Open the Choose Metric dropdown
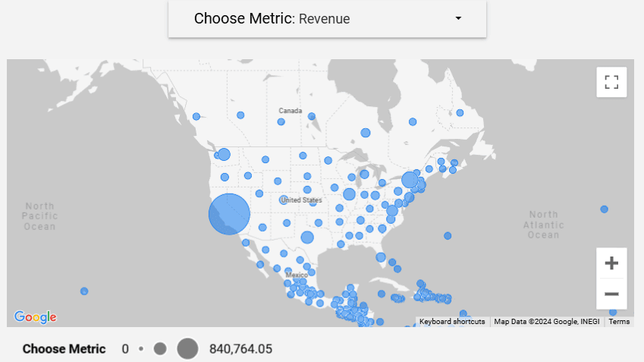The height and width of the screenshot is (362, 644). coord(327,18)
